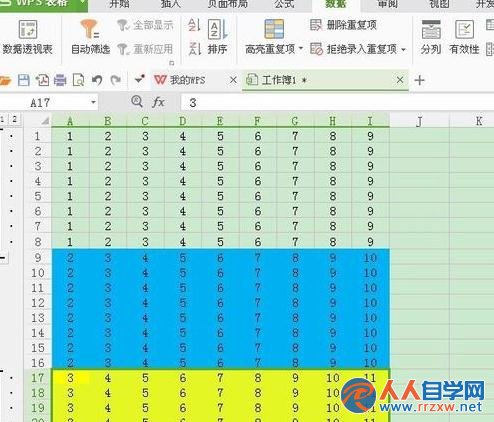Click the ascending sort A-Z icon

click(194, 26)
